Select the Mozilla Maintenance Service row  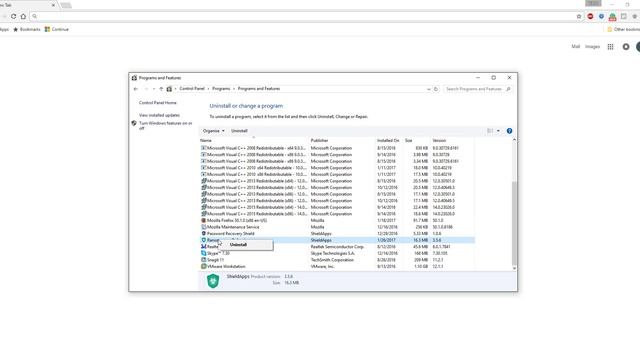pos(337,227)
